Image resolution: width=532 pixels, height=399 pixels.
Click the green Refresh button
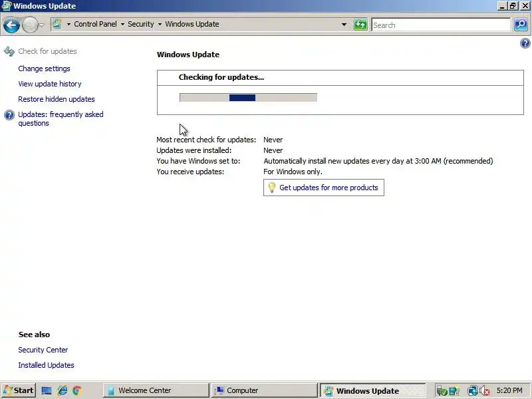[360, 25]
